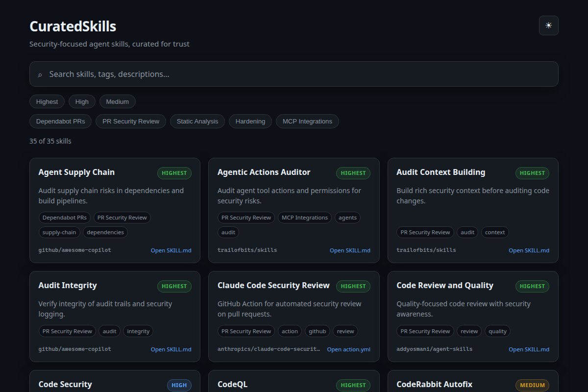Open action.yml for Claude Code Security Review
The height and width of the screenshot is (392, 588).
tap(348, 349)
